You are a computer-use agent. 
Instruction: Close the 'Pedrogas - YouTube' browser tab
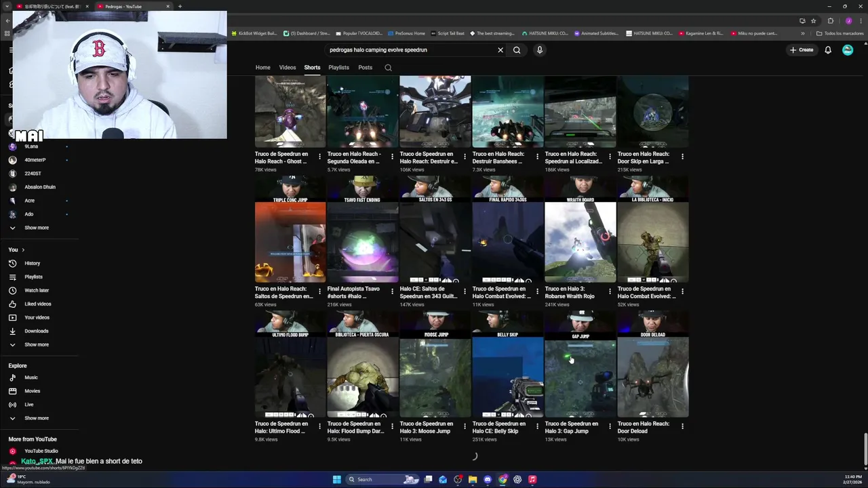(167, 6)
